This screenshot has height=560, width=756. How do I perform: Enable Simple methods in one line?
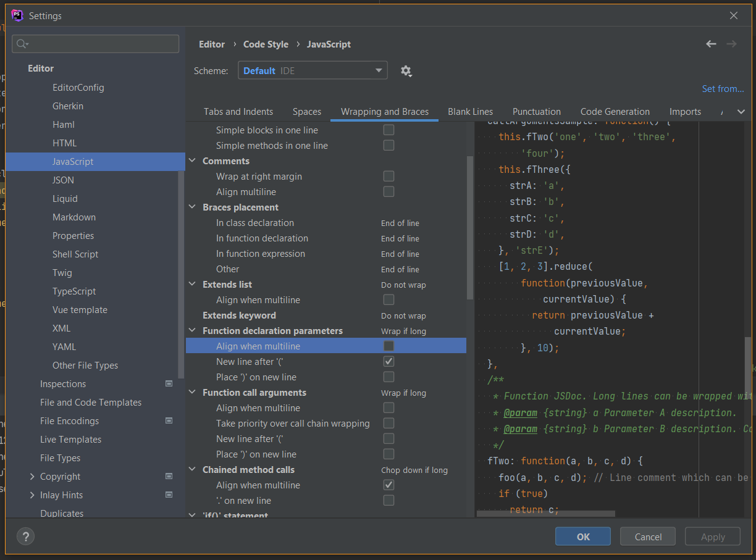click(x=388, y=146)
